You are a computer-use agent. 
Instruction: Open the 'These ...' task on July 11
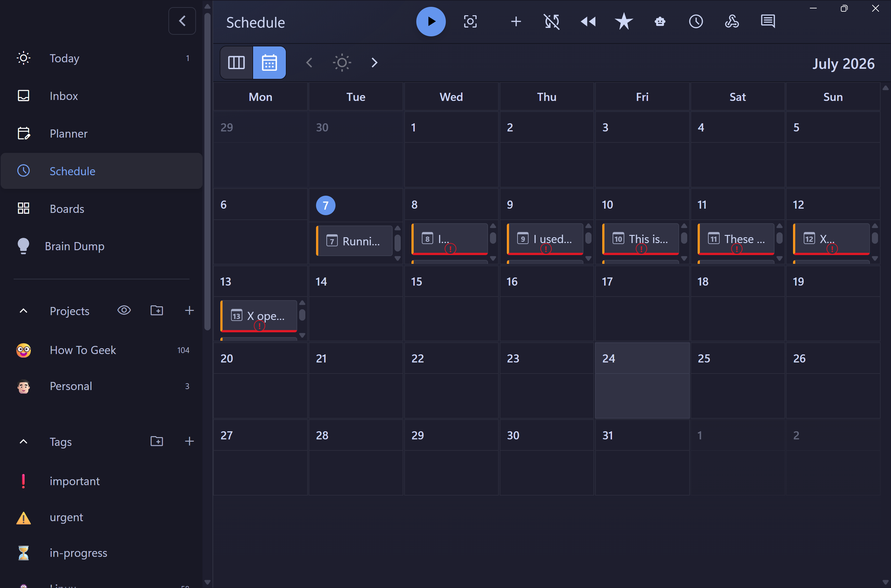[736, 239]
